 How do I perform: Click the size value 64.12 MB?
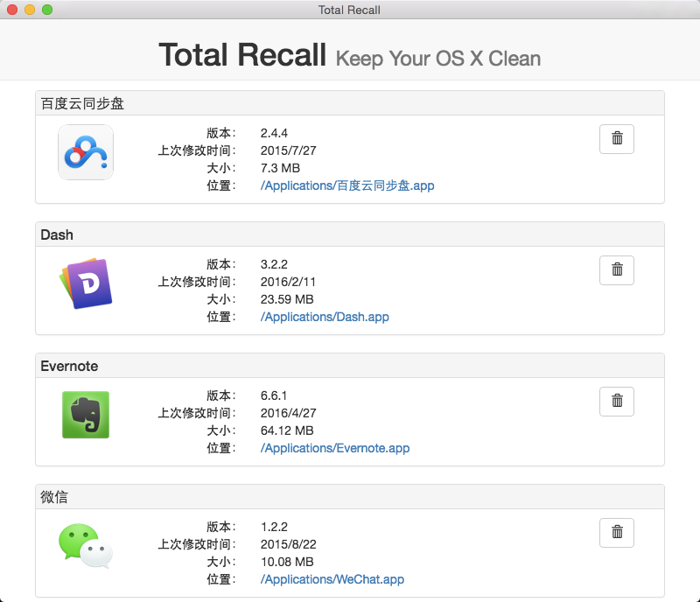click(287, 430)
